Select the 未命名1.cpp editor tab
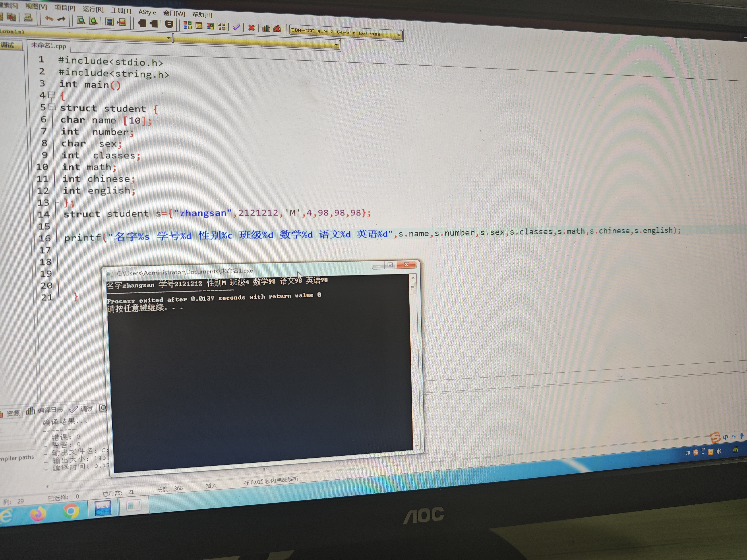The height and width of the screenshot is (560, 747). [48, 46]
